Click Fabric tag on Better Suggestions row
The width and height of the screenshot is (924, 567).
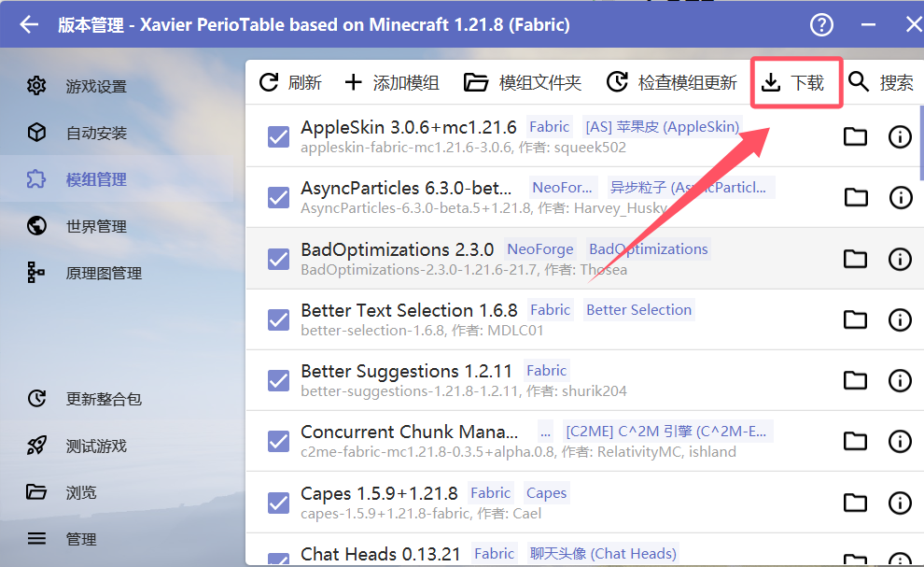546,371
